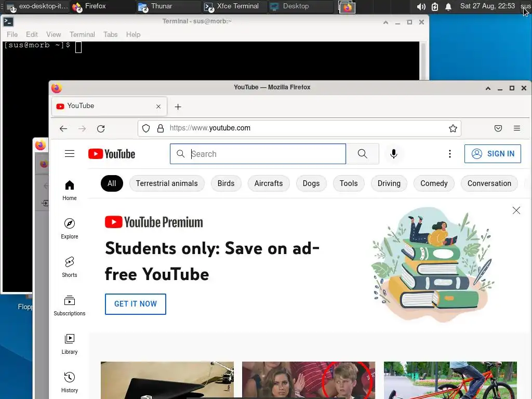Open Shorts in YouTube sidebar
Viewport: 532px width, 399px height.
pos(70,267)
